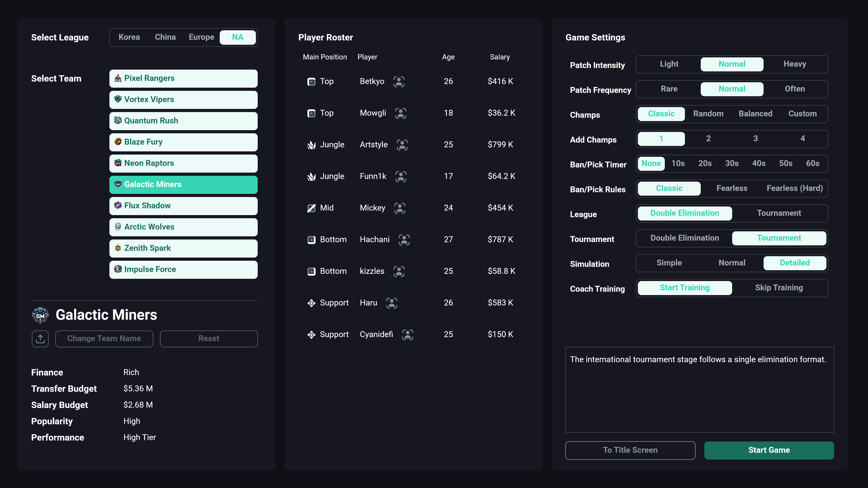Click the Player Roster heading
The image size is (868, 488).
325,37
